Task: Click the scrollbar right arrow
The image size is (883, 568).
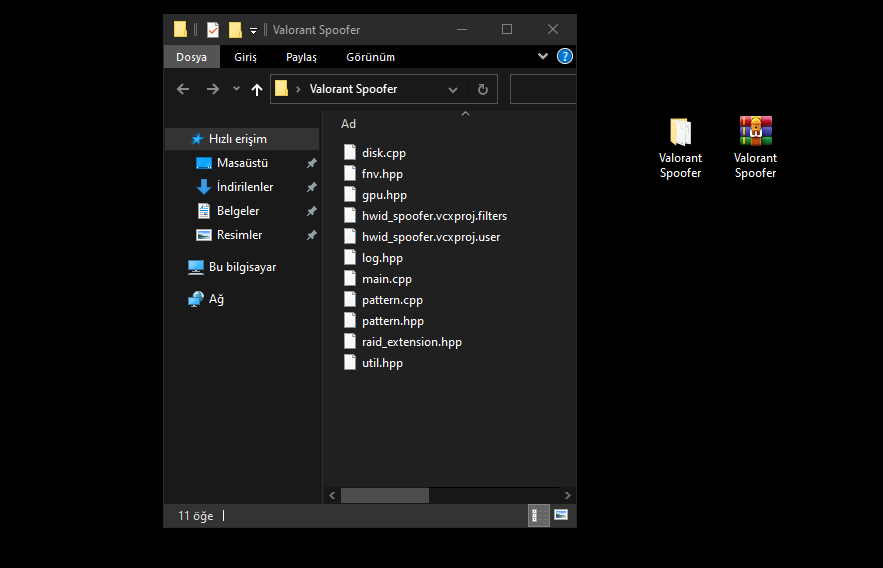Action: tap(568, 495)
